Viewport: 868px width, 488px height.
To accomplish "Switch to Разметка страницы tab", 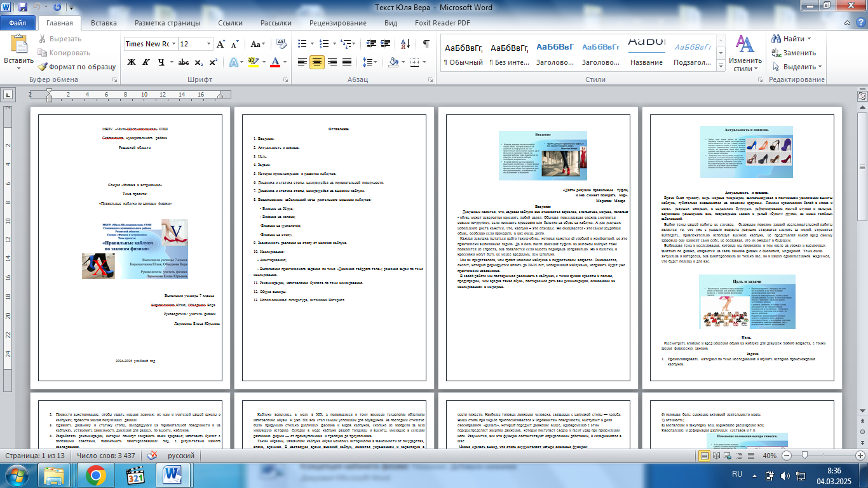I will point(167,23).
